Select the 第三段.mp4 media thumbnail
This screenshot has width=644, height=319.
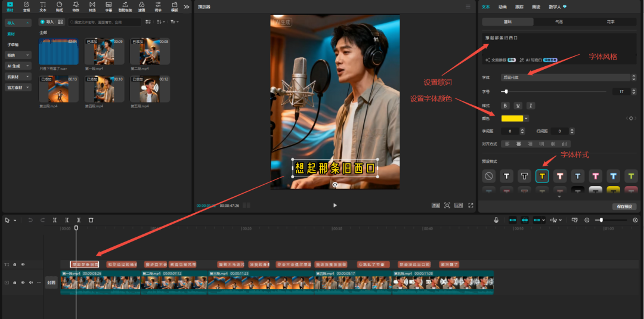[x=58, y=89]
